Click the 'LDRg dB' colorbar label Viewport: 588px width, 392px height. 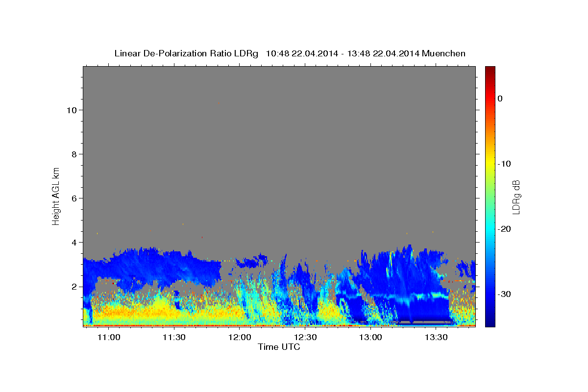[516, 197]
